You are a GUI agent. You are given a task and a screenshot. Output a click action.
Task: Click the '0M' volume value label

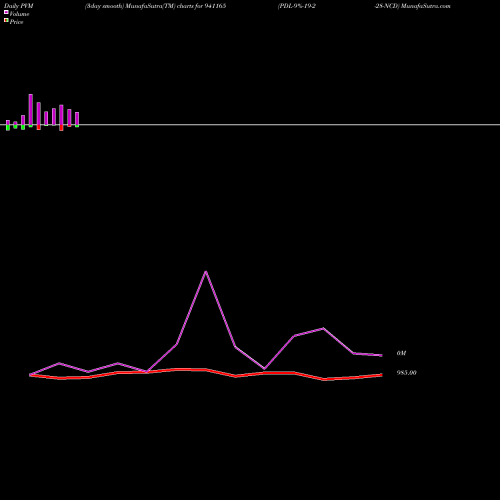[x=401, y=353]
